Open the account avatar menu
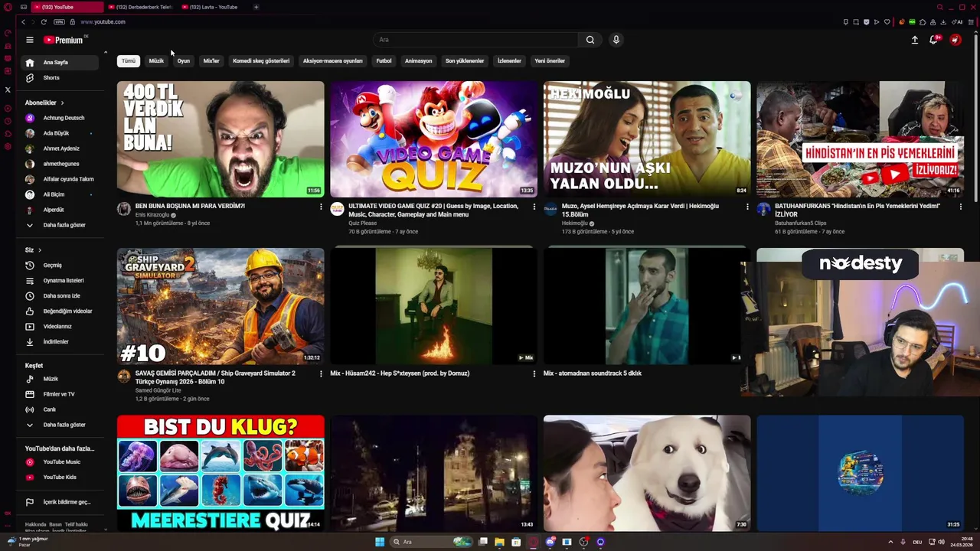 pos(955,40)
